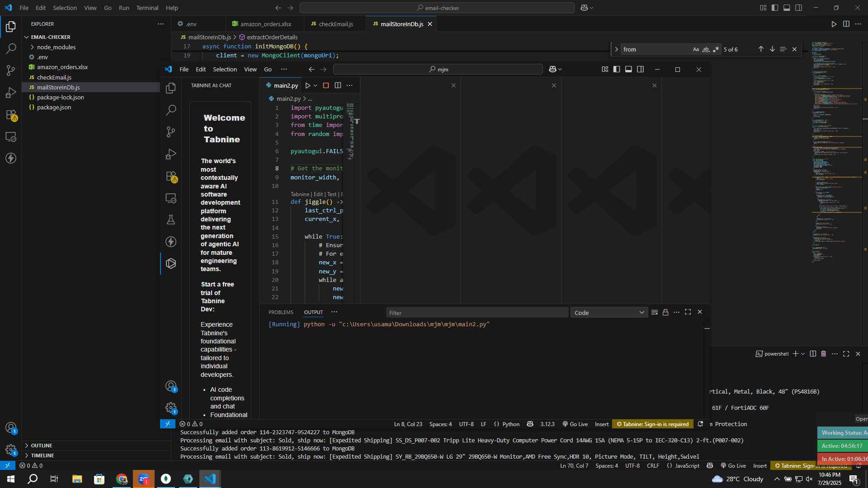Stop running code with red square button
This screenshot has width=868, height=488.
(x=325, y=85)
